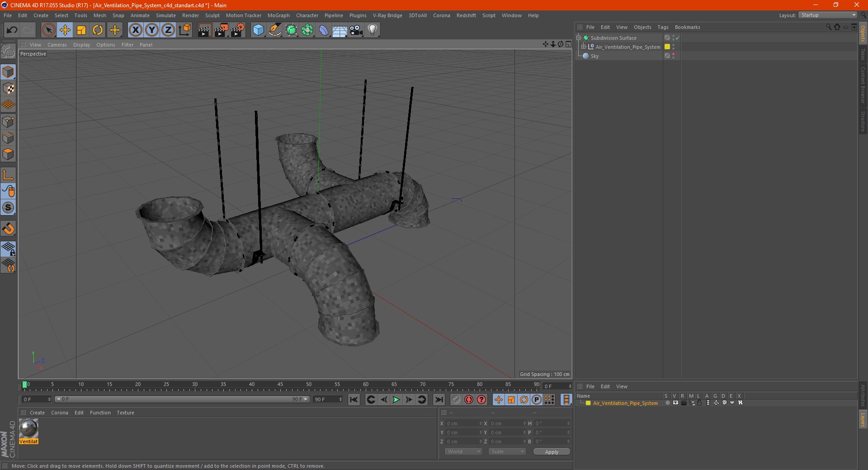This screenshot has height=470, width=868.
Task: Open the Render to Picture Viewer icon
Action: (221, 30)
